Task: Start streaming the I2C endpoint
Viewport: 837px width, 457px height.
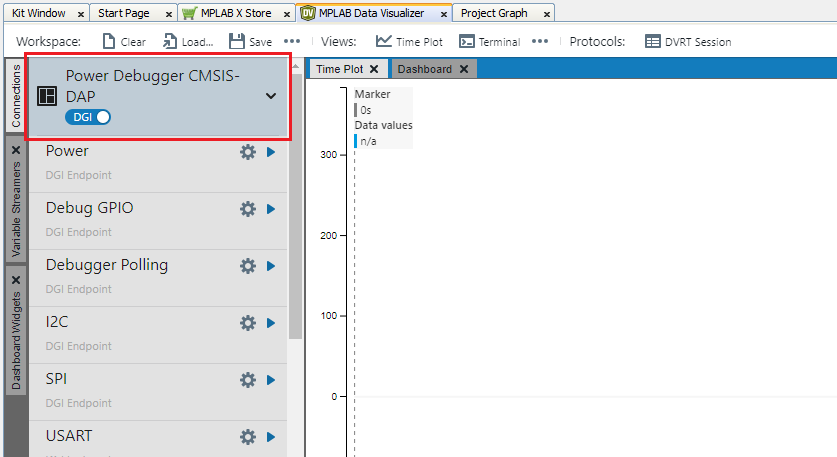Action: click(x=271, y=323)
